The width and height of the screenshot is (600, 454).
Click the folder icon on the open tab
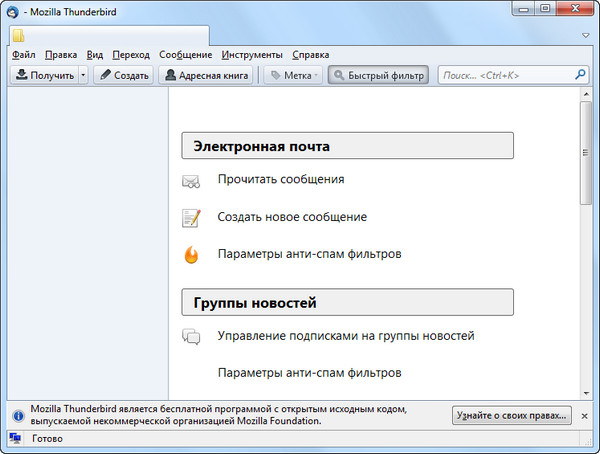(19, 36)
